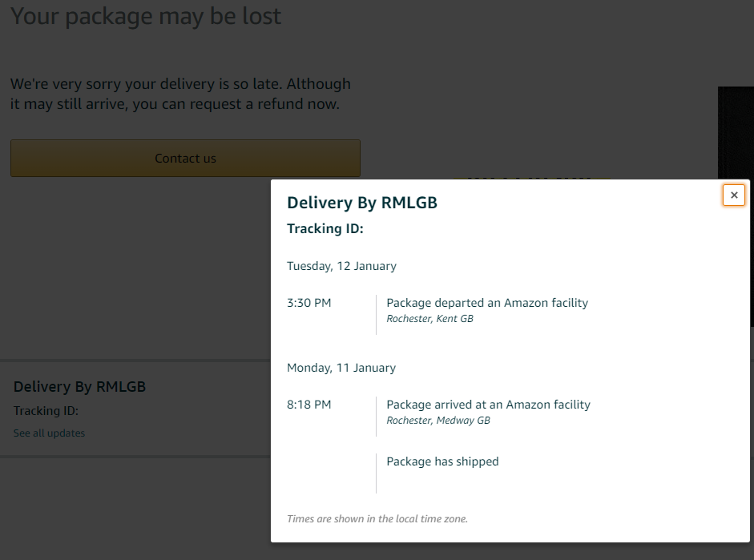
Task: Click the Package has shipped entry
Action: point(442,461)
